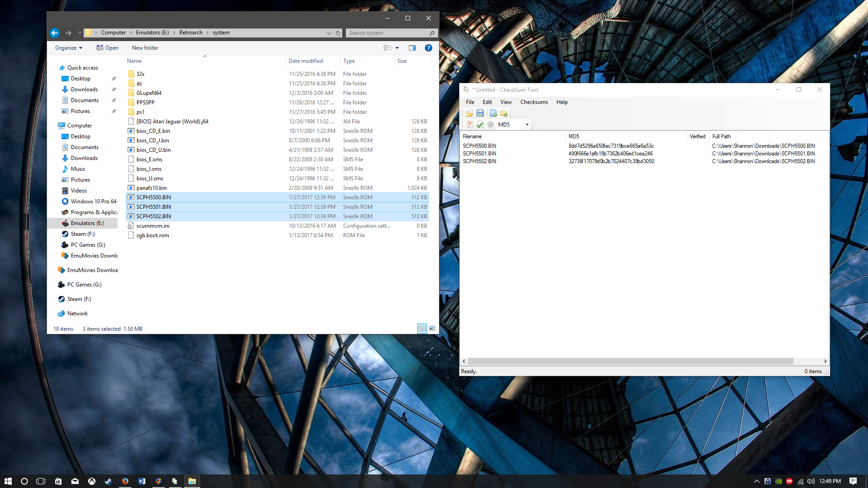Select SCPH5500.BIN filename in CheckSum Tool
The height and width of the screenshot is (488, 868).
coord(480,145)
